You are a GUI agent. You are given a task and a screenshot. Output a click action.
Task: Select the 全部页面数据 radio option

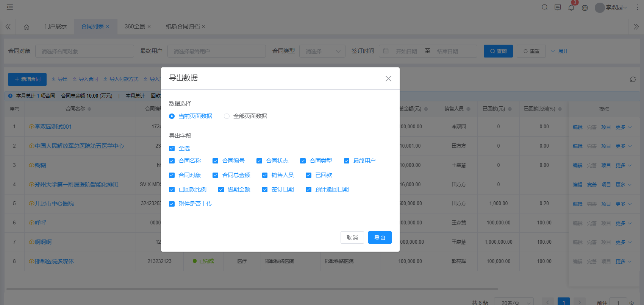pos(227,116)
